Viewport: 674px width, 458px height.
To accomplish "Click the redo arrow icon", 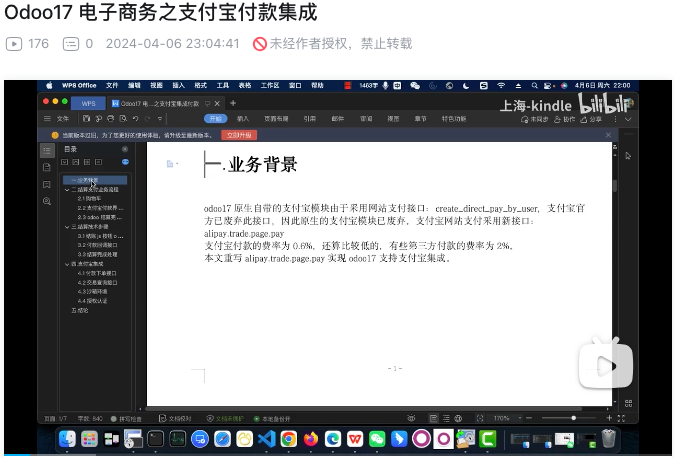I will [x=147, y=119].
